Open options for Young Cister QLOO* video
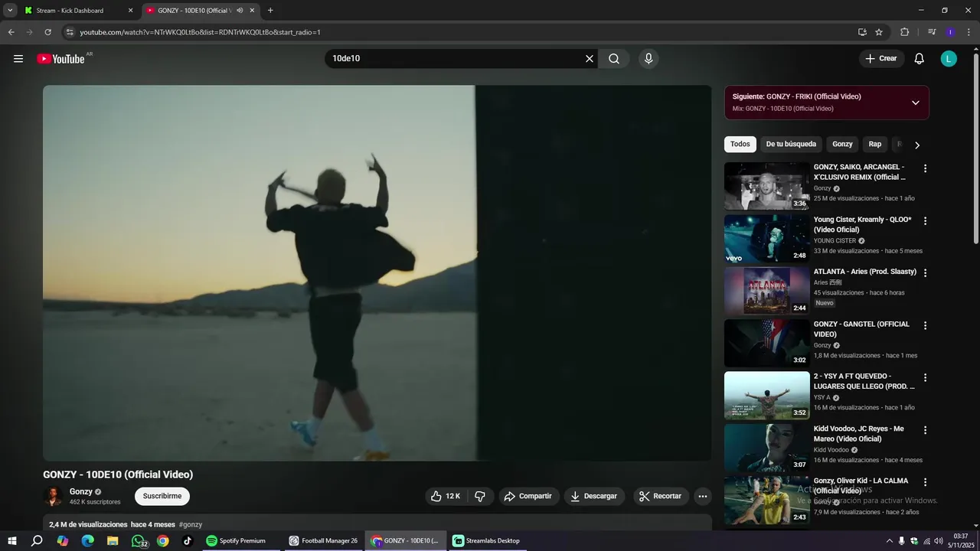The image size is (980, 551). pyautogui.click(x=925, y=221)
